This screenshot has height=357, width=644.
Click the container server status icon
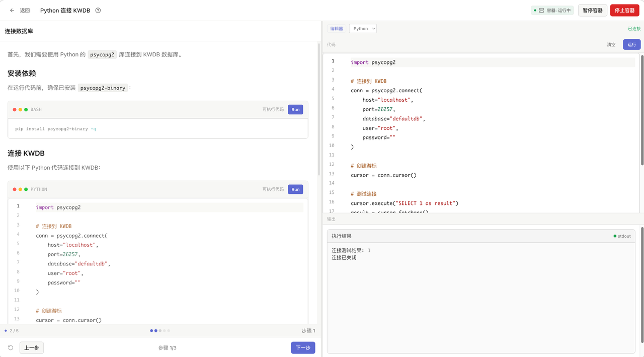pyautogui.click(x=541, y=10)
